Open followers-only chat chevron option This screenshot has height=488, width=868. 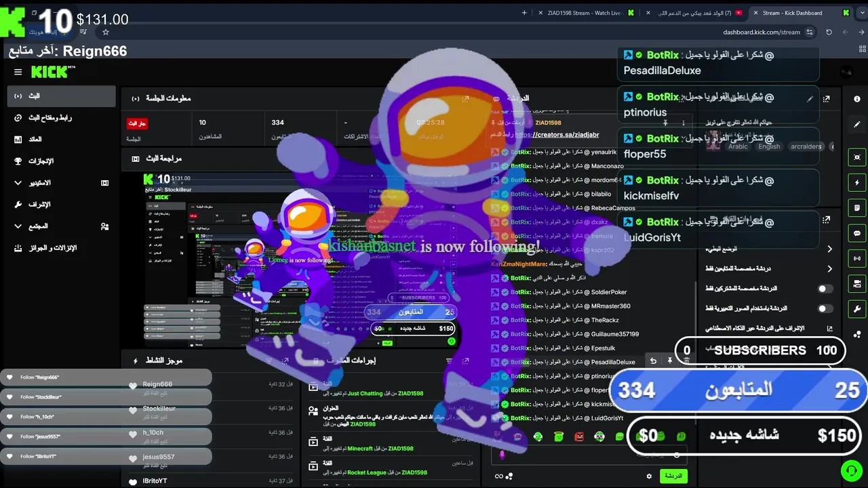pyautogui.click(x=830, y=268)
